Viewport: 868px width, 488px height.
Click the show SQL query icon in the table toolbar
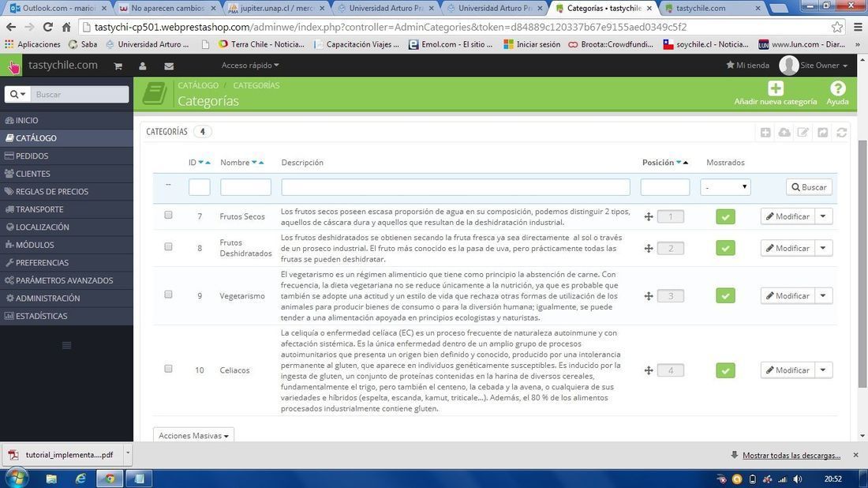pos(822,133)
